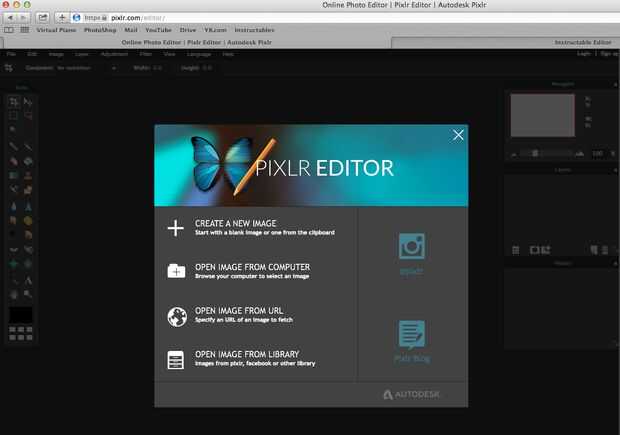Open the Help menu

228,54
